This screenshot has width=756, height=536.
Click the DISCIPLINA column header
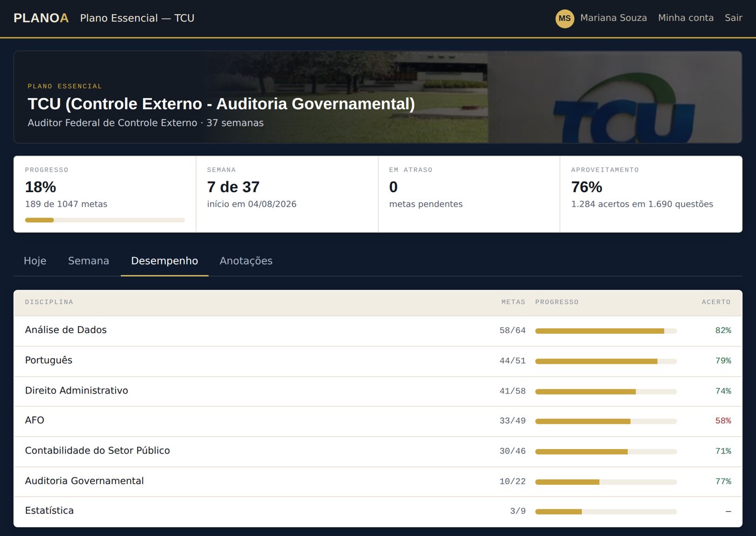(x=49, y=302)
